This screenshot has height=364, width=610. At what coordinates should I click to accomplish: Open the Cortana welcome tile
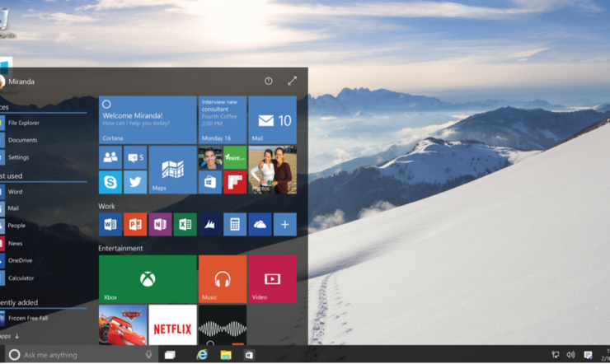pyautogui.click(x=148, y=120)
